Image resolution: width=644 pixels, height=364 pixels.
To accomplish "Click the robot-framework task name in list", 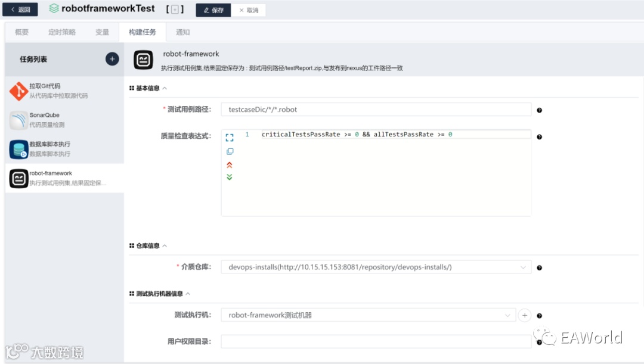I will (x=51, y=173).
